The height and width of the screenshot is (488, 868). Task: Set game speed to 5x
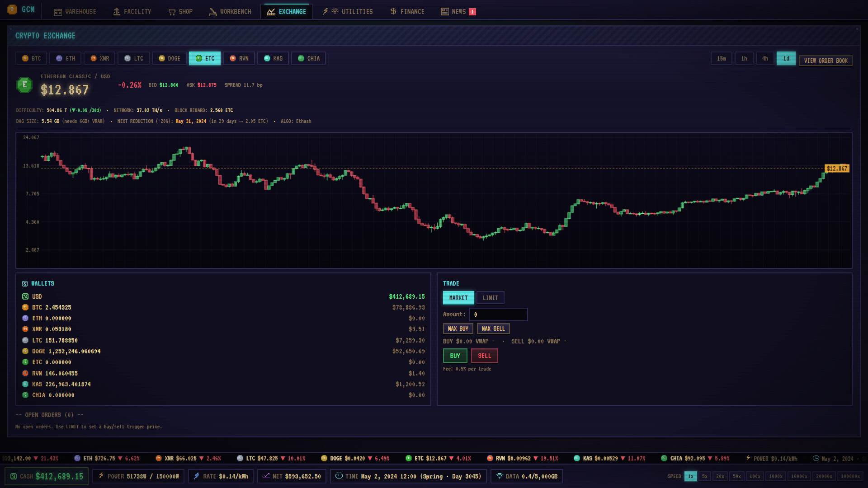(705, 477)
